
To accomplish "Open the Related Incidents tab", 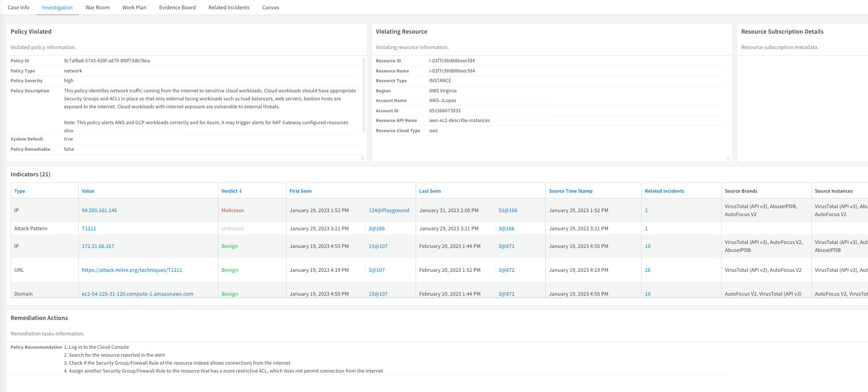I will pos(229,8).
